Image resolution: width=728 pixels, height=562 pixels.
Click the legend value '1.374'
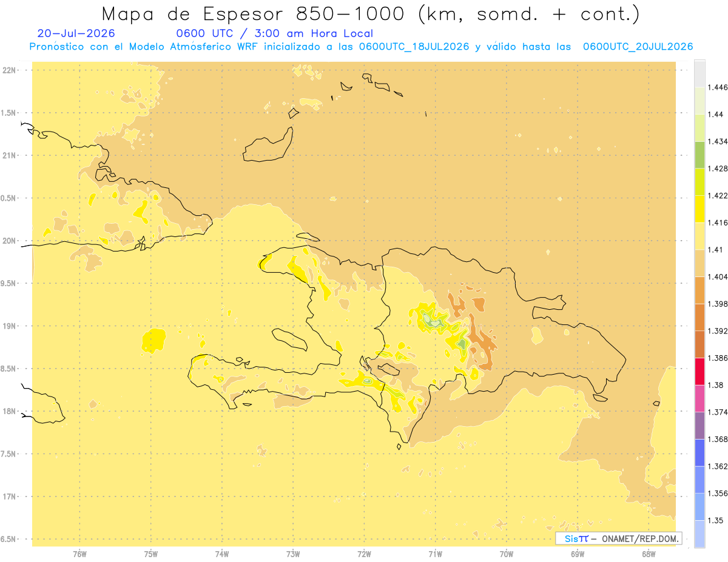coord(718,412)
